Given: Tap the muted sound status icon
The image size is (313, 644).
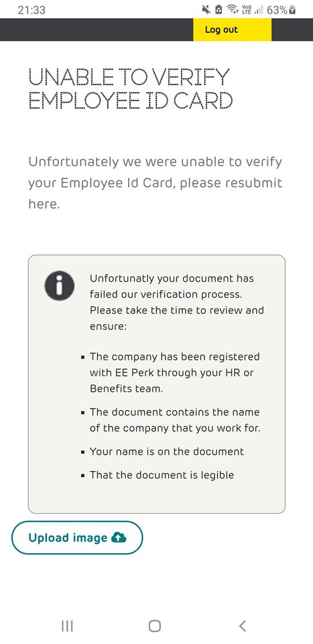Looking at the screenshot, I should tap(206, 10).
